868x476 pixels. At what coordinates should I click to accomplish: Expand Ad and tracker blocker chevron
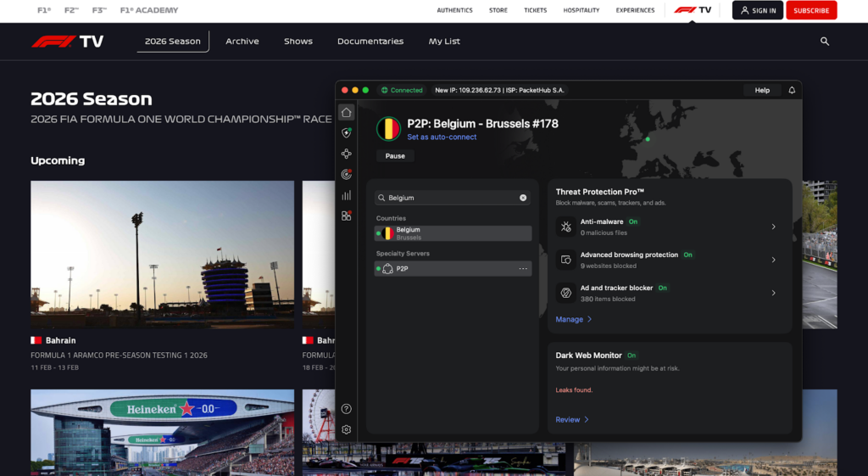(x=773, y=293)
